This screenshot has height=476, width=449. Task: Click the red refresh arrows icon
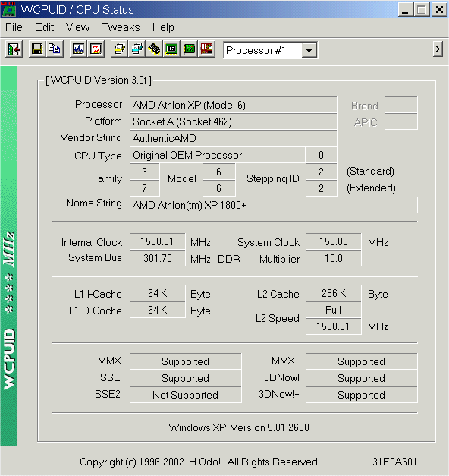96,49
